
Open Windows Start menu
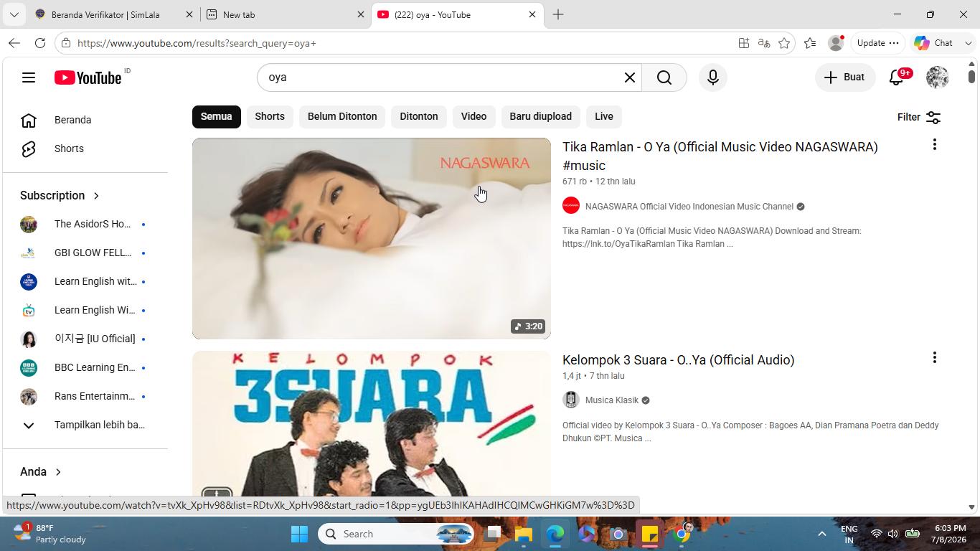point(300,534)
